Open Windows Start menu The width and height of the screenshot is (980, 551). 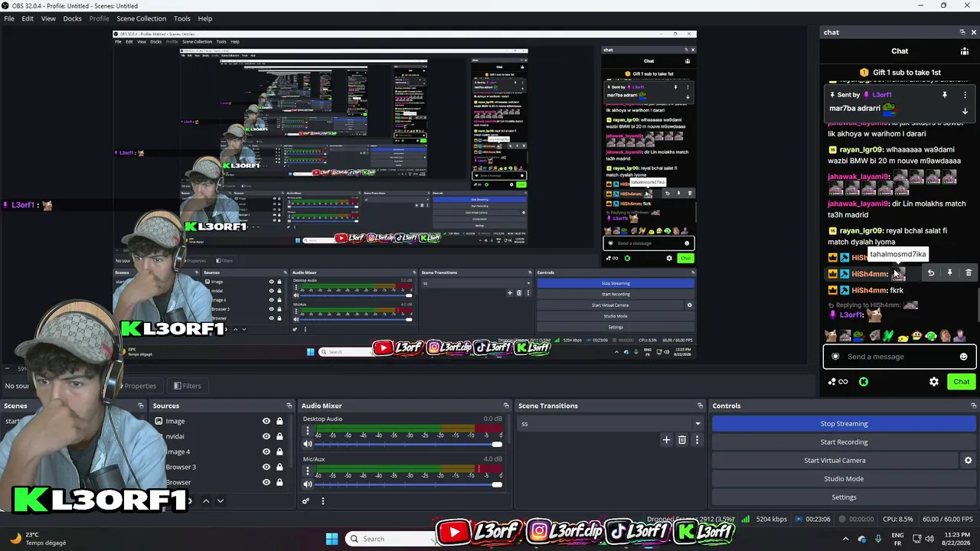point(332,539)
